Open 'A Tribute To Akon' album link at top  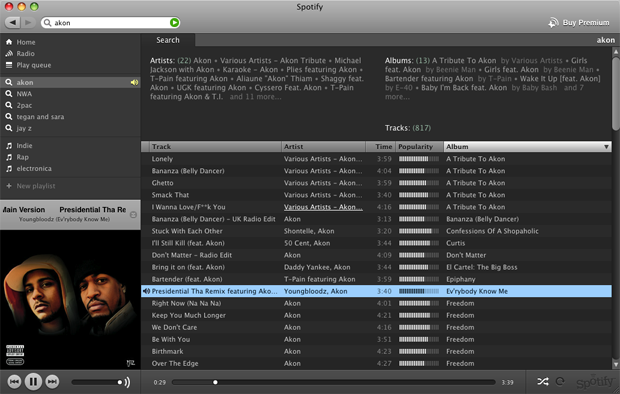464,61
